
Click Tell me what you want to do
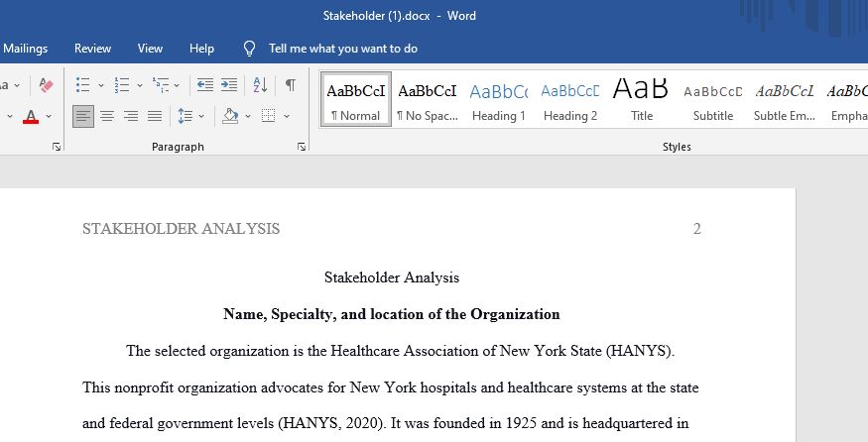point(342,49)
